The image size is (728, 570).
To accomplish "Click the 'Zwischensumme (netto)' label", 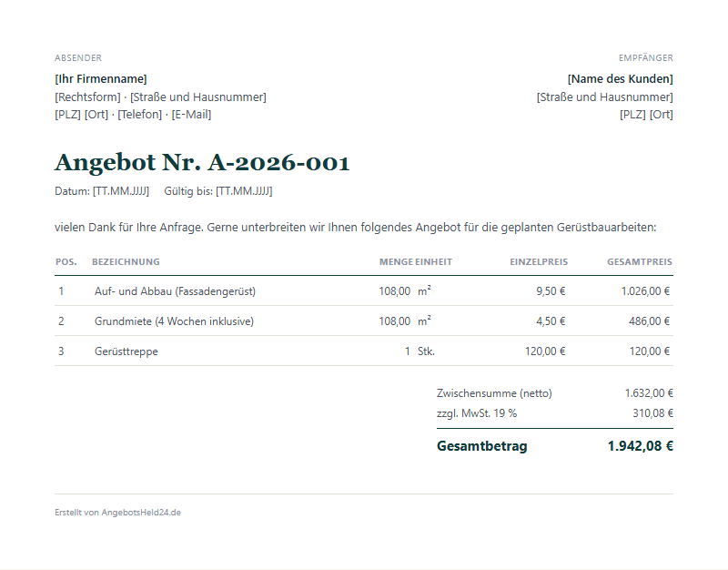I will pyautogui.click(x=494, y=393).
